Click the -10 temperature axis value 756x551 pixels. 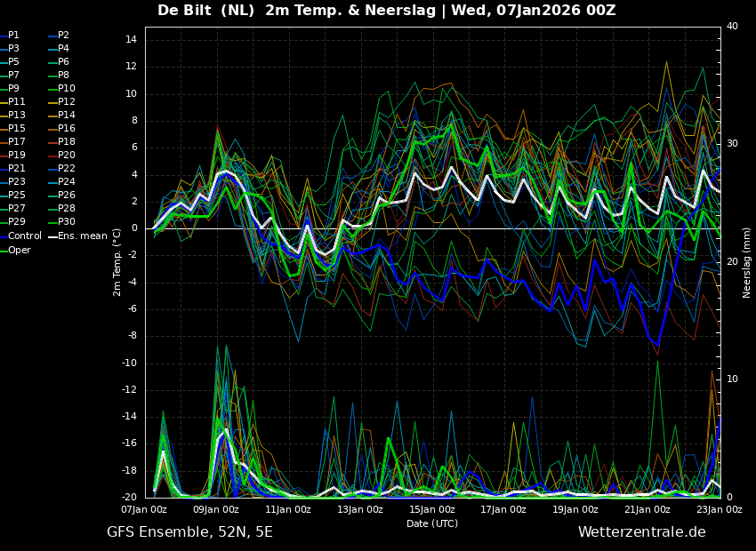click(x=128, y=363)
